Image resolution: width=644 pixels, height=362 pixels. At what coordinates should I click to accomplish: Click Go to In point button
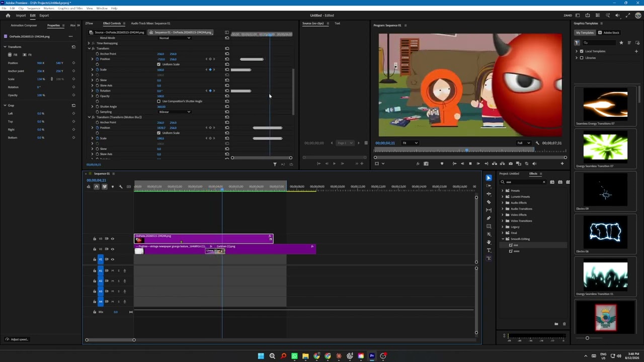(454, 163)
